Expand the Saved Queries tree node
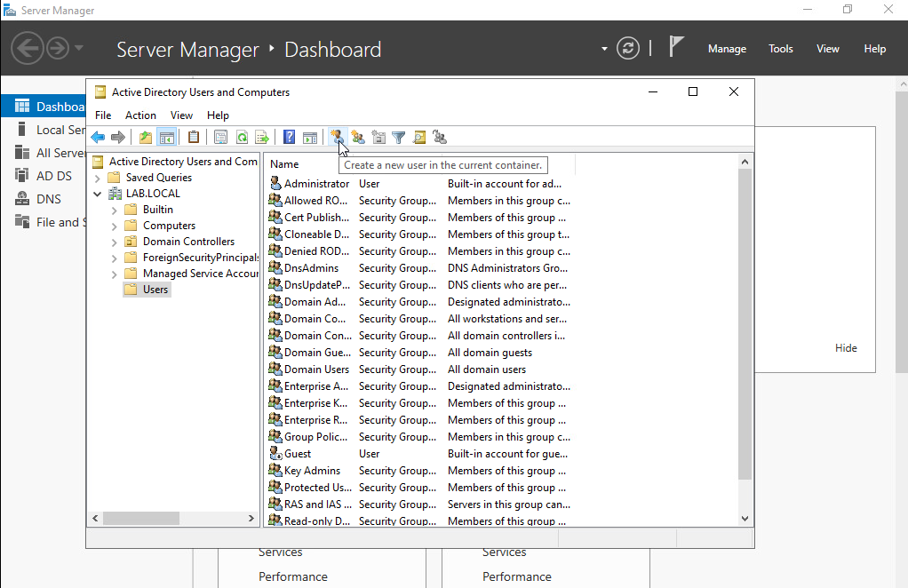Viewport: 908px width, 588px height. [x=98, y=179]
